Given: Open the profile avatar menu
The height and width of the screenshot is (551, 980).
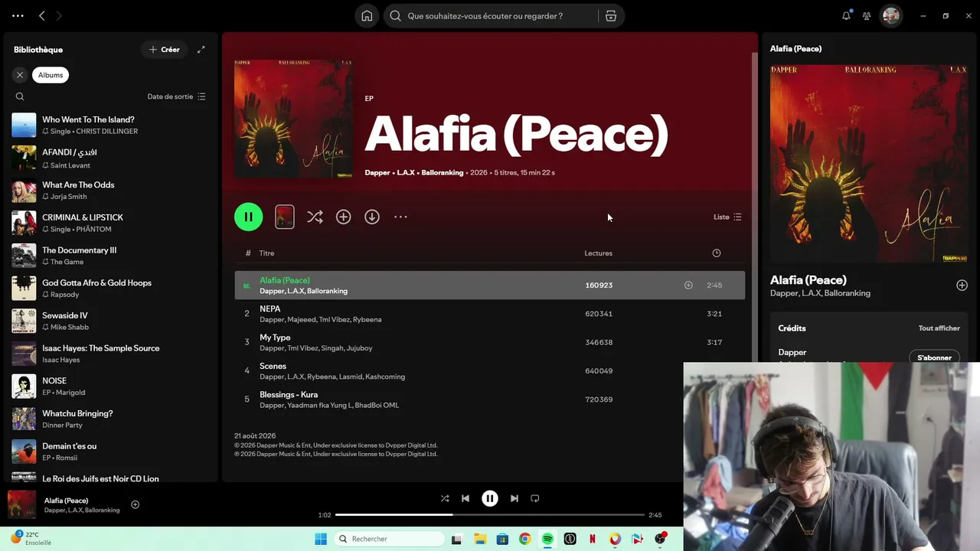Looking at the screenshot, I should tap(891, 15).
